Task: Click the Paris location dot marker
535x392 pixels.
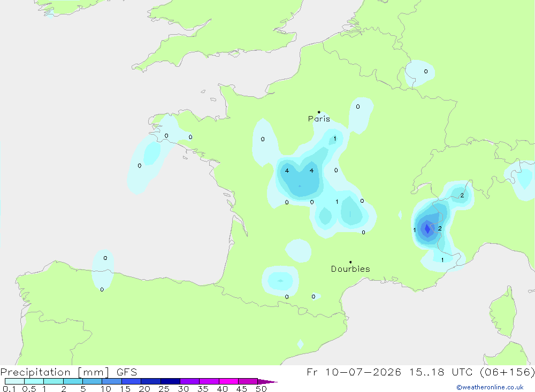Action: pos(319,112)
